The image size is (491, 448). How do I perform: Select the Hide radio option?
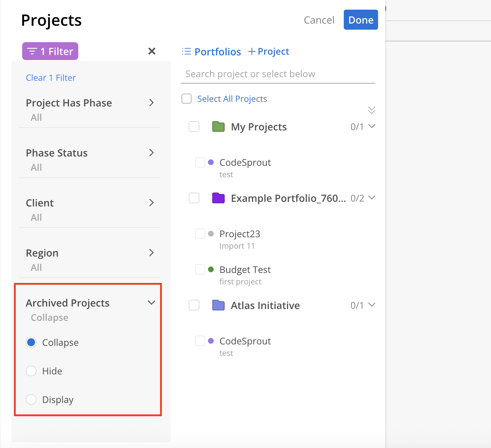click(31, 371)
